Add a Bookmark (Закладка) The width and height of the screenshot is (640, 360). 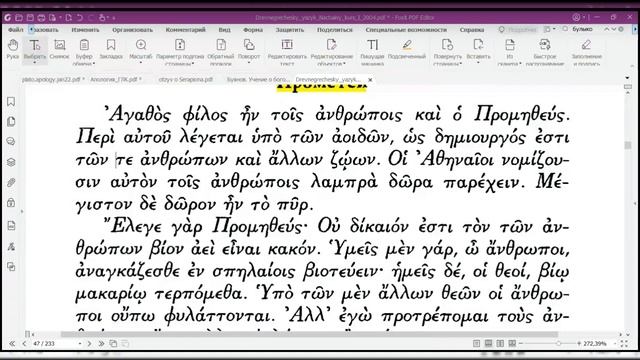click(111, 49)
